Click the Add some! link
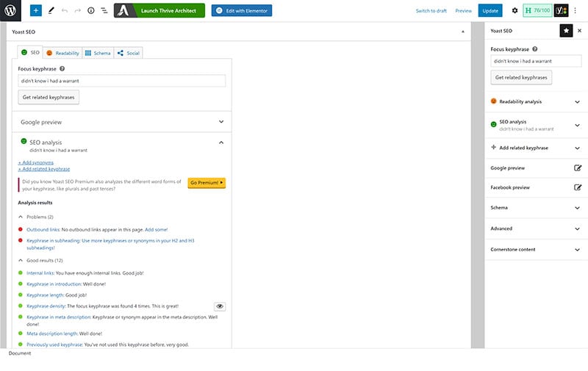 click(157, 229)
